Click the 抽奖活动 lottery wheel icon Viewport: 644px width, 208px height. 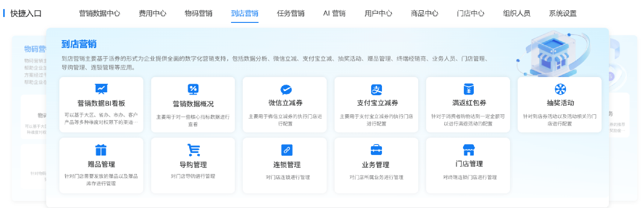[x=560, y=89]
